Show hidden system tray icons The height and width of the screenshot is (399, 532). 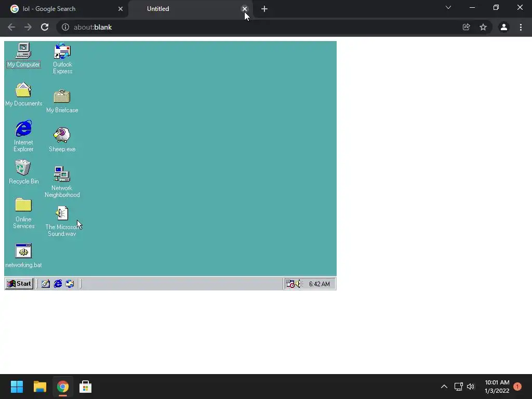(x=444, y=387)
